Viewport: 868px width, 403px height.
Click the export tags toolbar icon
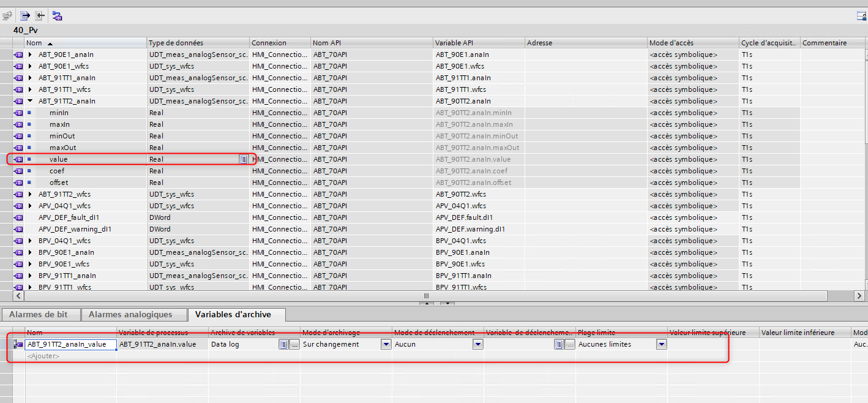pyautogui.click(x=25, y=15)
